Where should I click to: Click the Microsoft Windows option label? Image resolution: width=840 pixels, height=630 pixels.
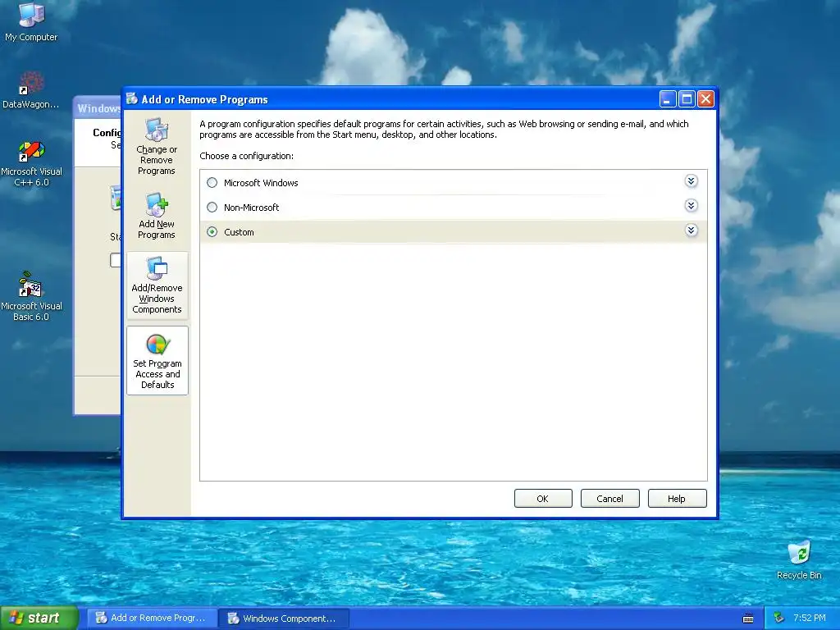pos(261,183)
